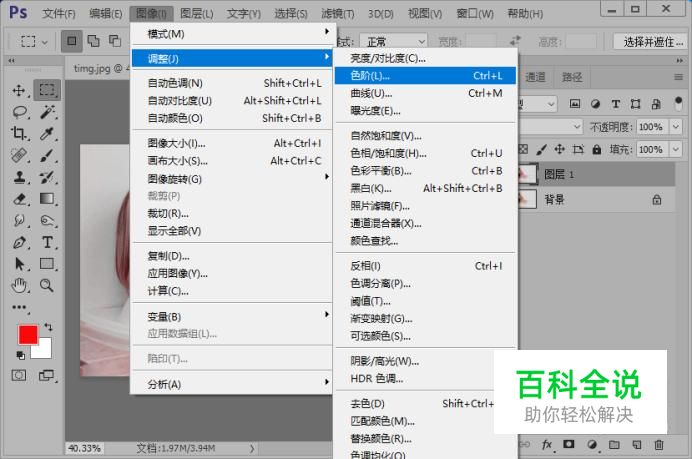
Task: Filter layers by type layer icon
Action: pyautogui.click(x=616, y=104)
